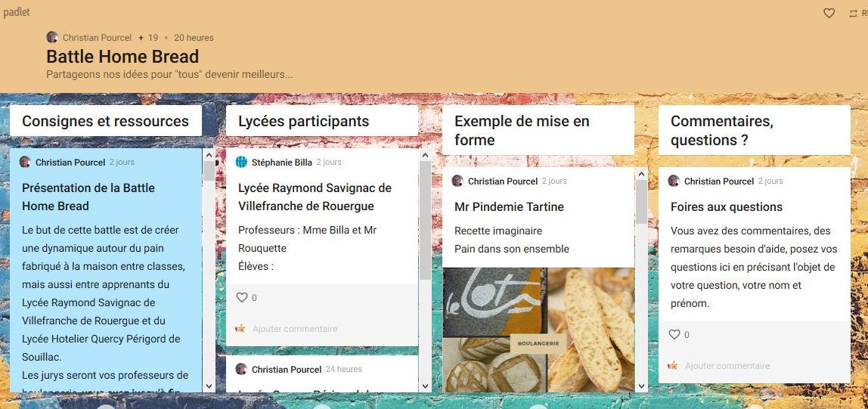Like the padlet with the header heart icon
Viewport: 868px width, 409px height.
(829, 14)
